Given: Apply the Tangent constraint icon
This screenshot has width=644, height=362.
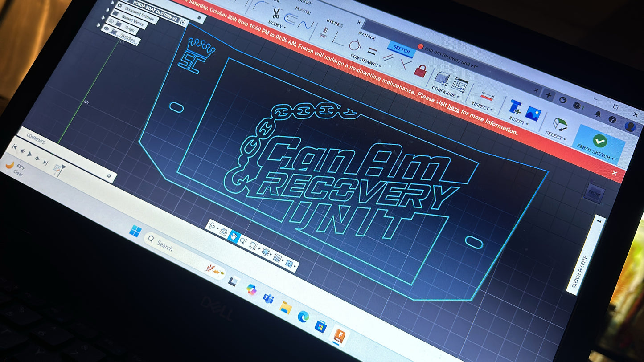Looking at the screenshot, I should [354, 45].
